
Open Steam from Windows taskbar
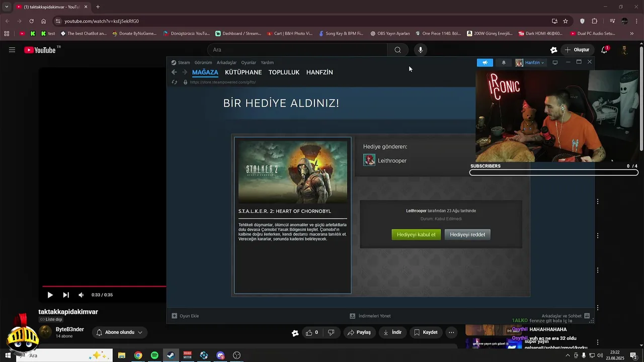(171, 355)
